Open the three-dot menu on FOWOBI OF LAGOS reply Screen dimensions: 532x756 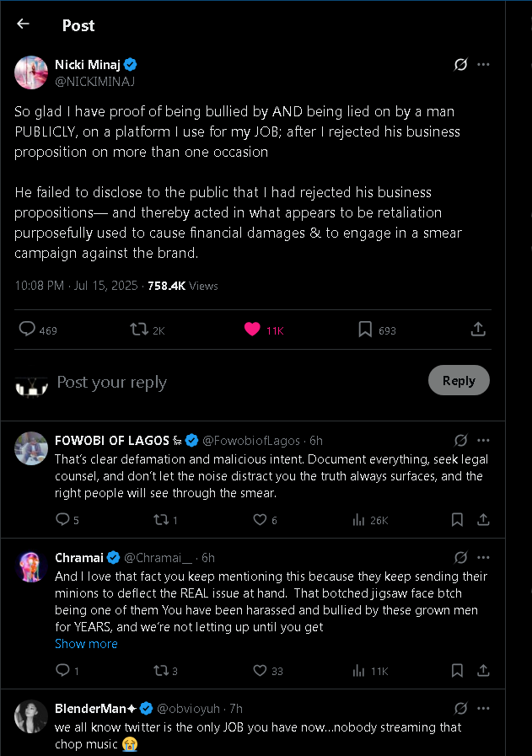point(483,440)
